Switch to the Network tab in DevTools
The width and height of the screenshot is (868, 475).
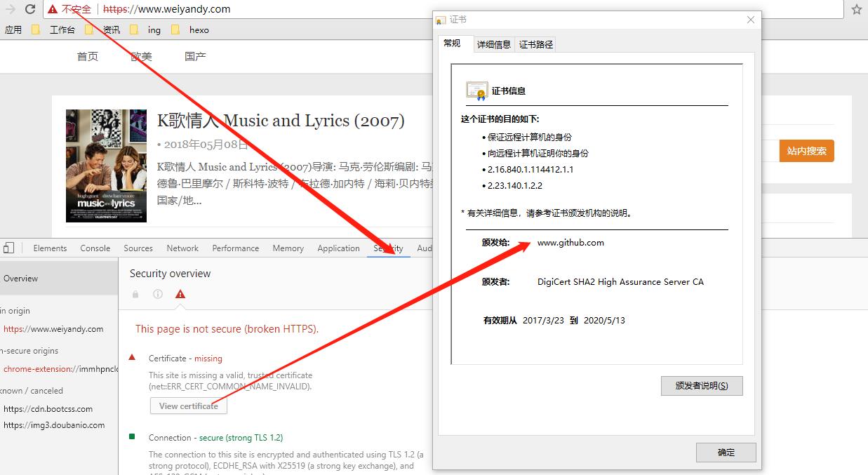pos(182,248)
